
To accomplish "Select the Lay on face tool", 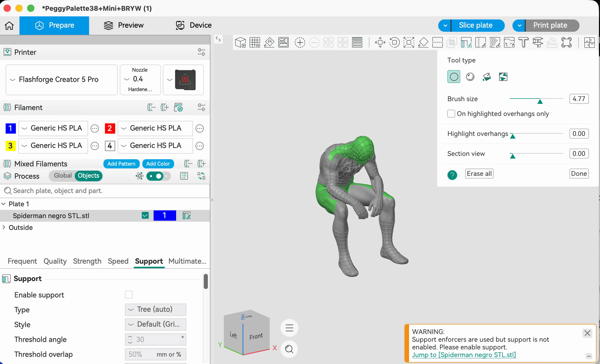I will [423, 42].
